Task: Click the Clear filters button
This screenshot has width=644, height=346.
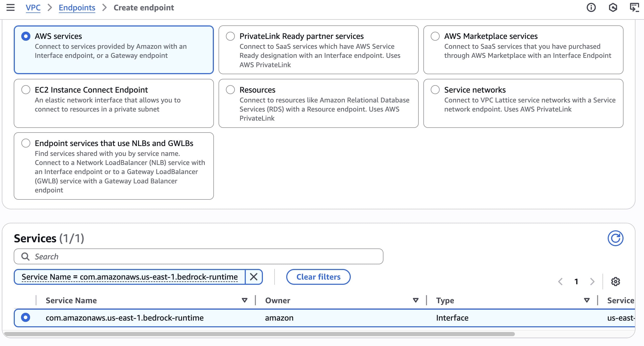Action: pos(318,277)
